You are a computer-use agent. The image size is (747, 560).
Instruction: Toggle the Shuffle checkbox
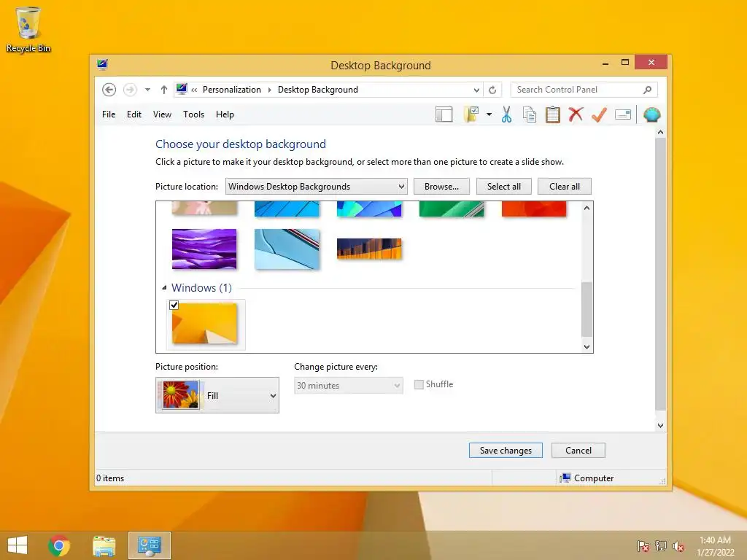[419, 384]
